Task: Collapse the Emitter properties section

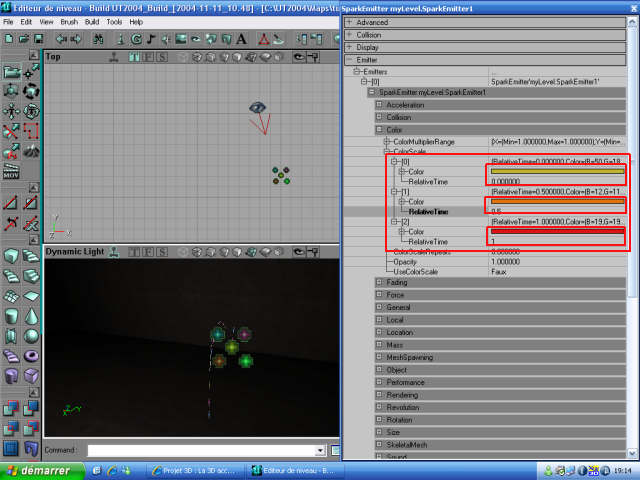Action: [349, 60]
